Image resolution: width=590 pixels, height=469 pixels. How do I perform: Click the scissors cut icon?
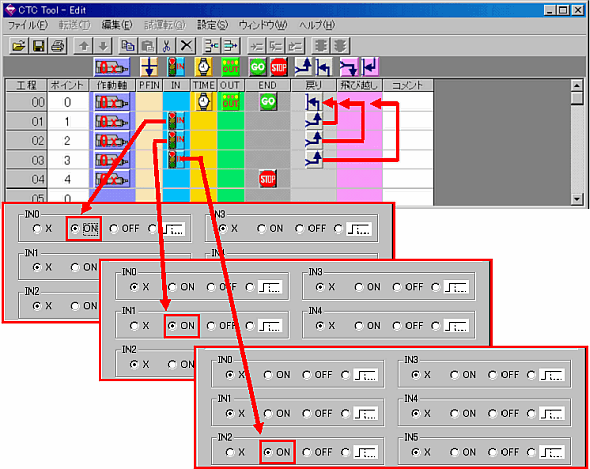pos(167,46)
